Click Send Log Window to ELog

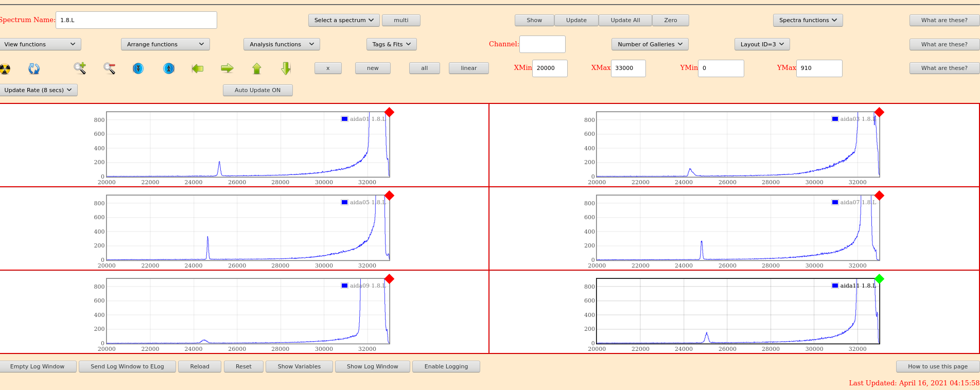coord(127,366)
